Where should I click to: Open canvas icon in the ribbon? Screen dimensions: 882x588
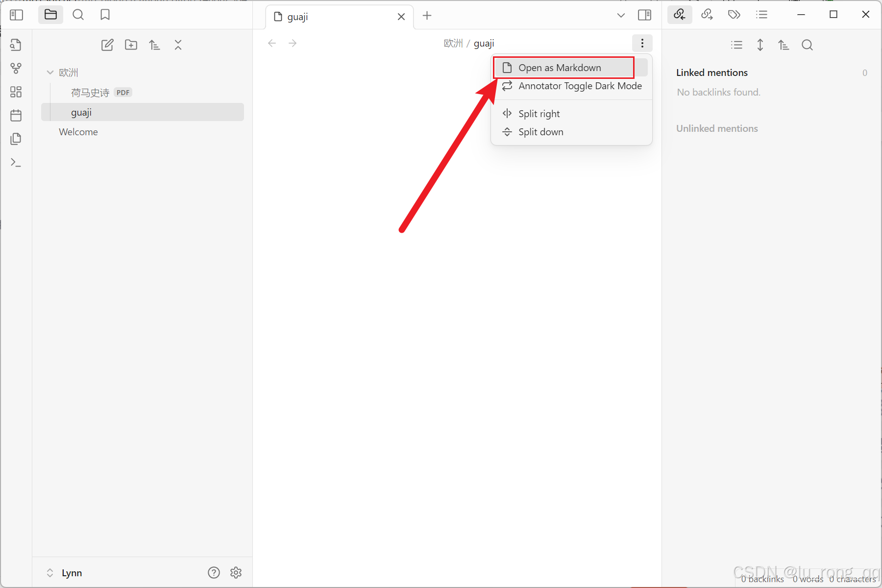[16, 92]
